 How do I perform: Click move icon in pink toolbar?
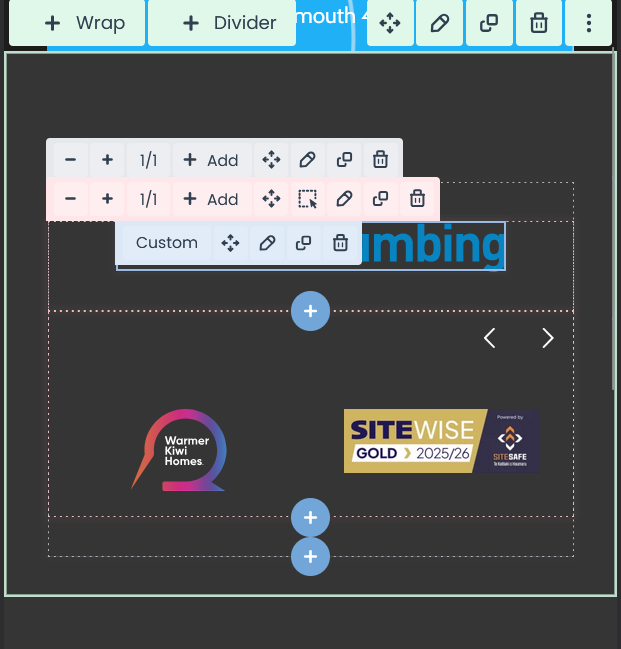[x=271, y=199]
